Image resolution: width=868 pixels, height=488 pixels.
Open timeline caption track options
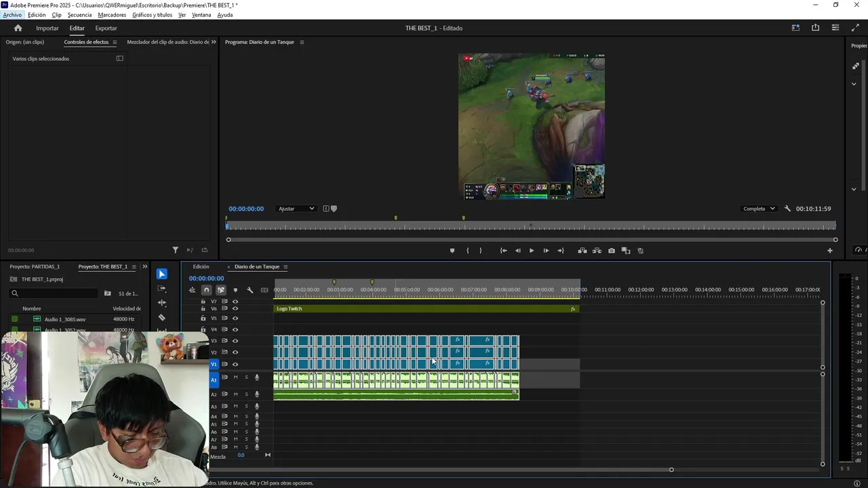(x=264, y=290)
